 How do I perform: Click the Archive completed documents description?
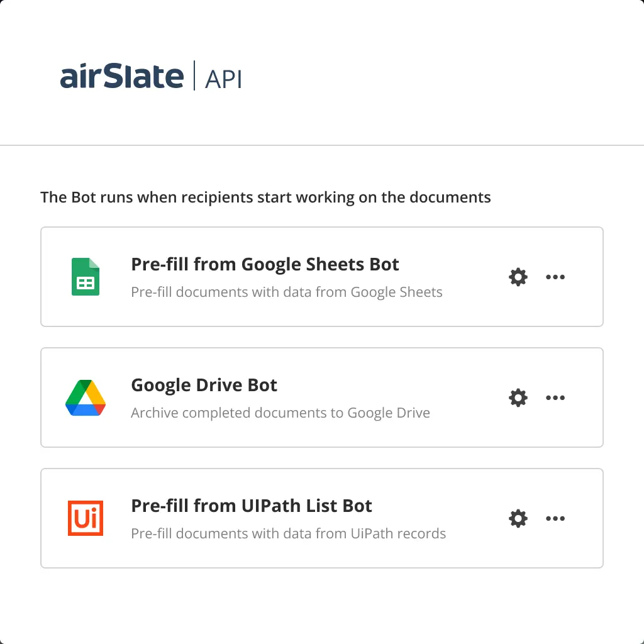click(x=280, y=413)
